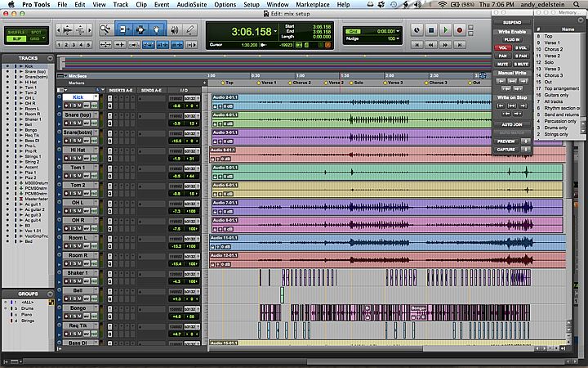Click the horizontal zoom out arrow

[x=59, y=29]
